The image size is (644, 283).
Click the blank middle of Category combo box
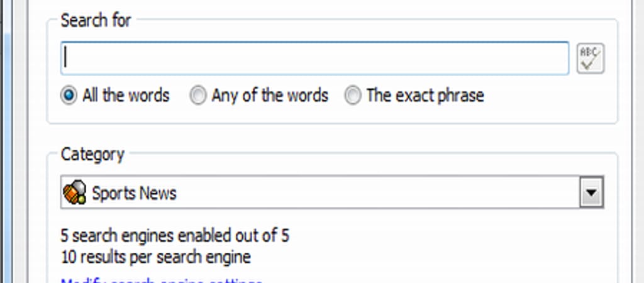(x=377, y=193)
